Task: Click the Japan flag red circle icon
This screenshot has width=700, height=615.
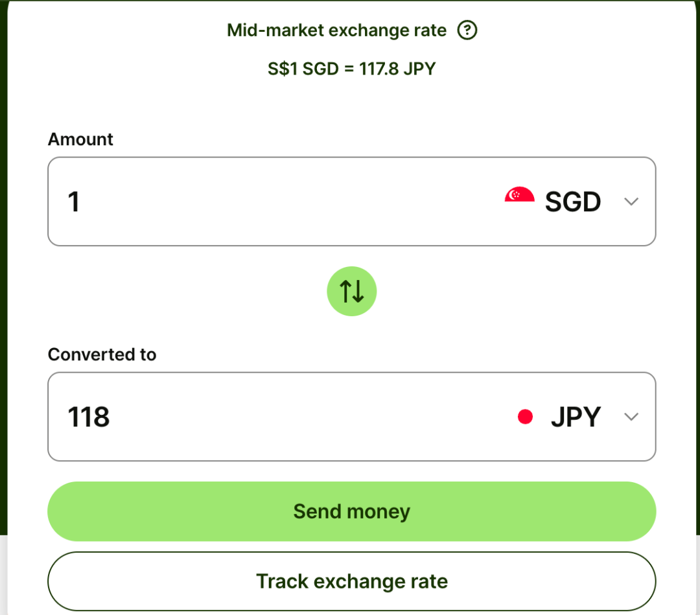Action: [x=525, y=417]
